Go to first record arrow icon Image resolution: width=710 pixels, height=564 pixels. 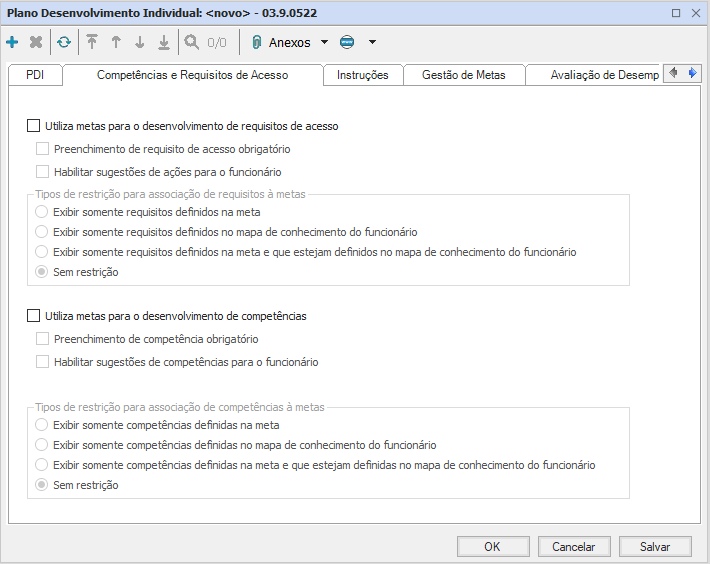pyautogui.click(x=92, y=43)
